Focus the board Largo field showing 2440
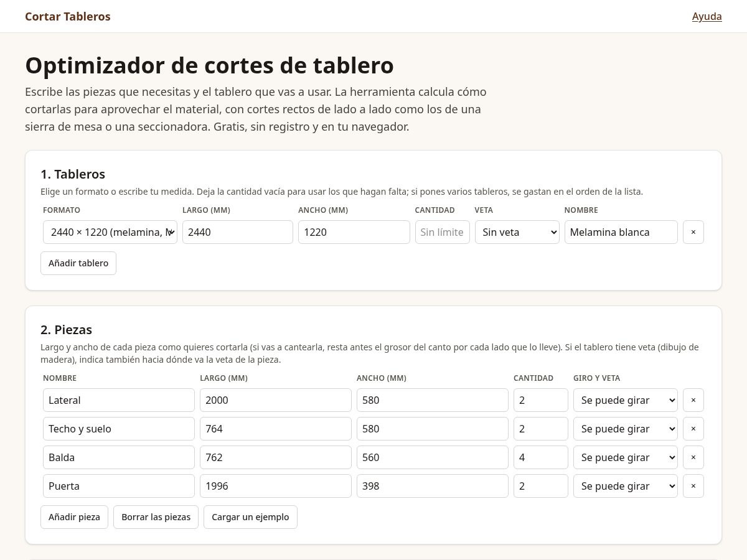 coord(238,232)
